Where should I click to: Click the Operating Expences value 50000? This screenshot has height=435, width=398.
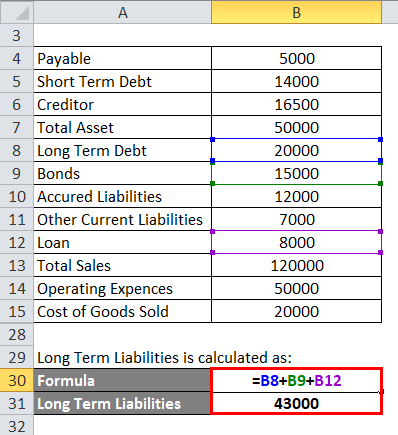(x=296, y=288)
